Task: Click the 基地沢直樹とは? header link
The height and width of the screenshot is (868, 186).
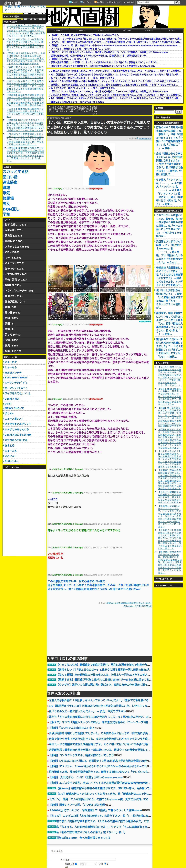Action: [113, 2]
